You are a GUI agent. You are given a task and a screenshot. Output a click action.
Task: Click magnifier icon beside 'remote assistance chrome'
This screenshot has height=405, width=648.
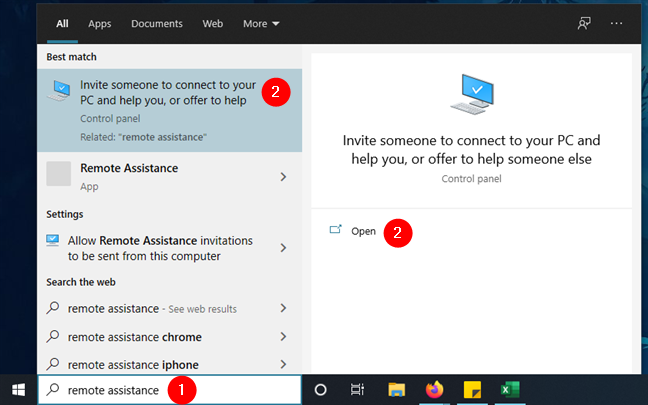click(52, 336)
